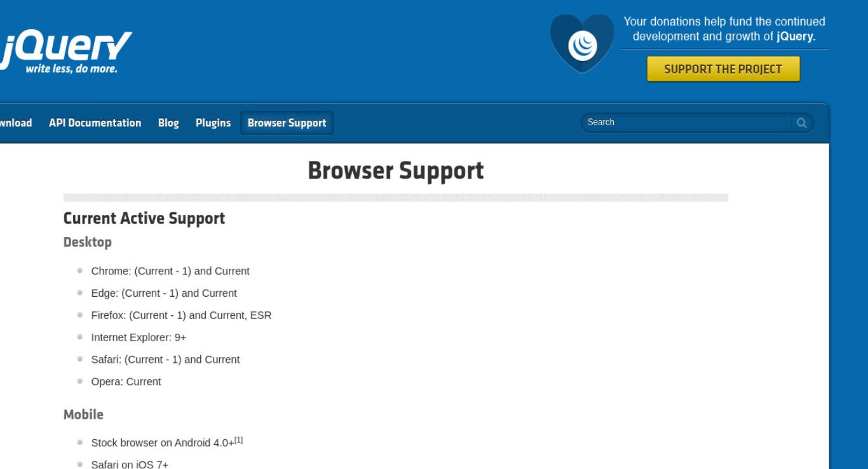Select the Browser Support nav tab
Viewport: 868px width, 469px height.
[x=287, y=123]
